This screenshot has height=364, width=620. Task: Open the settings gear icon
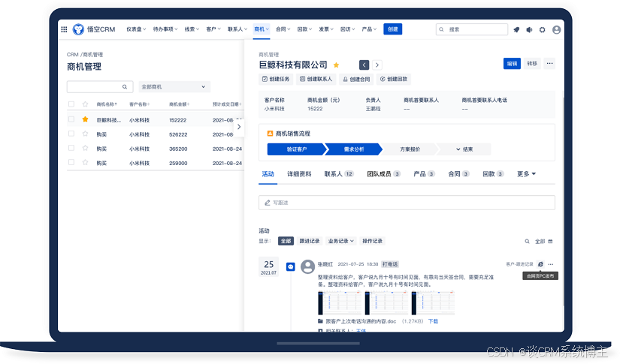(x=542, y=29)
